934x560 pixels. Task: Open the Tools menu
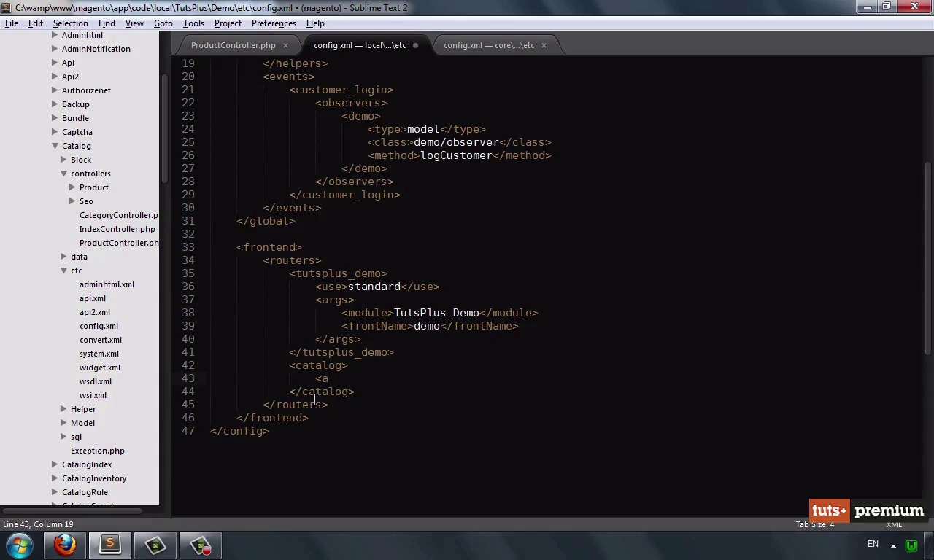click(x=193, y=23)
